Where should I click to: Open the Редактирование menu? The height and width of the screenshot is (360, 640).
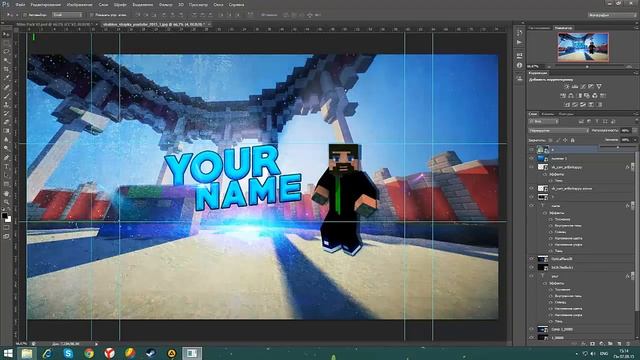click(46, 5)
